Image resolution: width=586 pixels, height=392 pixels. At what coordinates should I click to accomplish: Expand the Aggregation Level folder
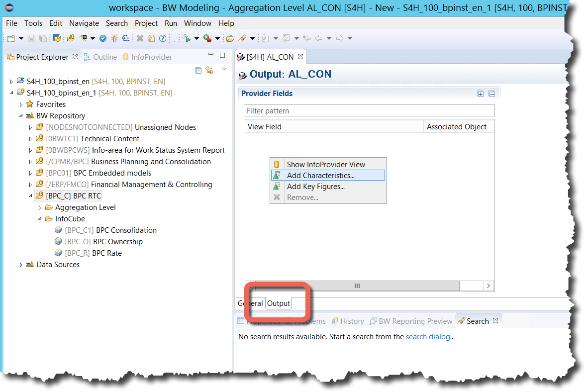(x=40, y=207)
